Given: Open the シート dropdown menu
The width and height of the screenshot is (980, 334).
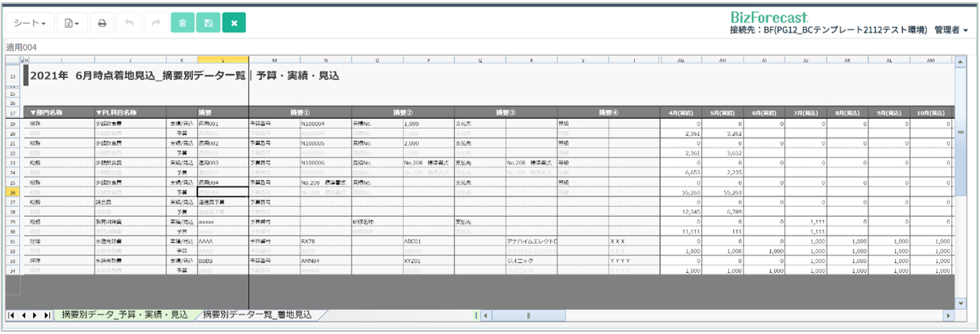Looking at the screenshot, I should (30, 23).
